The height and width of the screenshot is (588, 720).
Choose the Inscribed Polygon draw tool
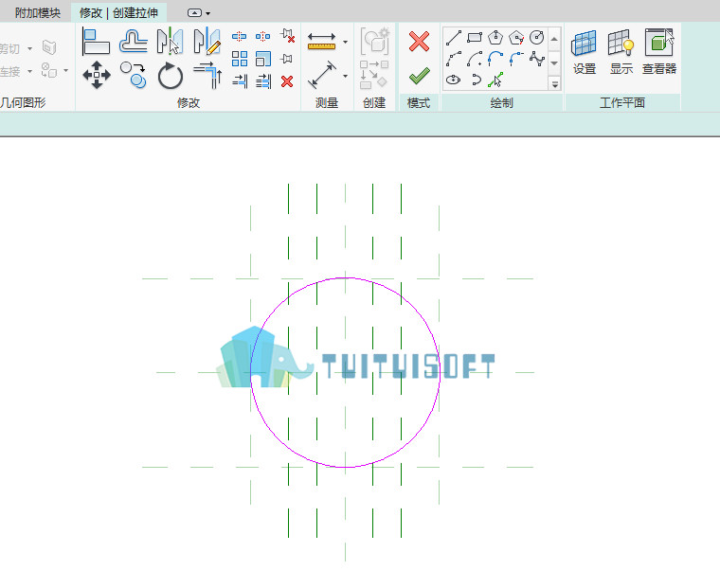click(x=495, y=38)
